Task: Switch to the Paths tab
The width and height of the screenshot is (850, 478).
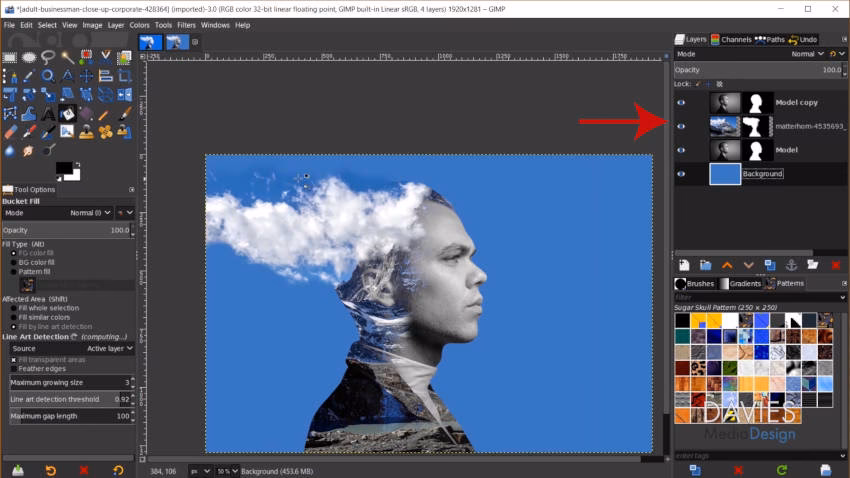Action: click(x=770, y=40)
